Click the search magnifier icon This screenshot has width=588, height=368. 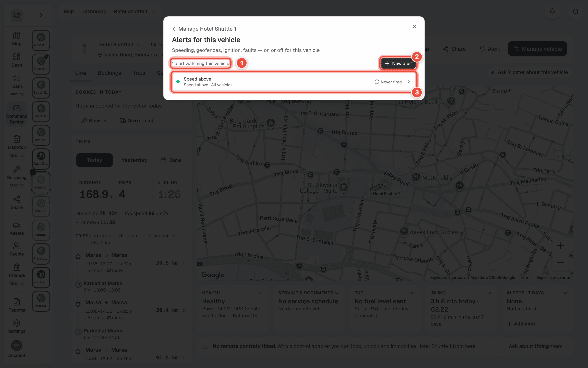pyautogui.click(x=576, y=11)
